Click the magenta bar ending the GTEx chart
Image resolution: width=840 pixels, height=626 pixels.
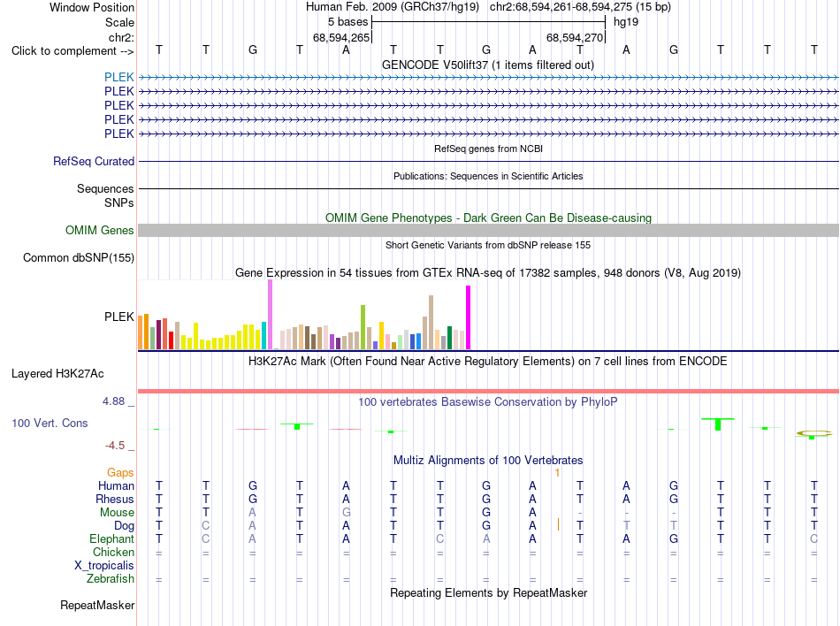pos(469,317)
